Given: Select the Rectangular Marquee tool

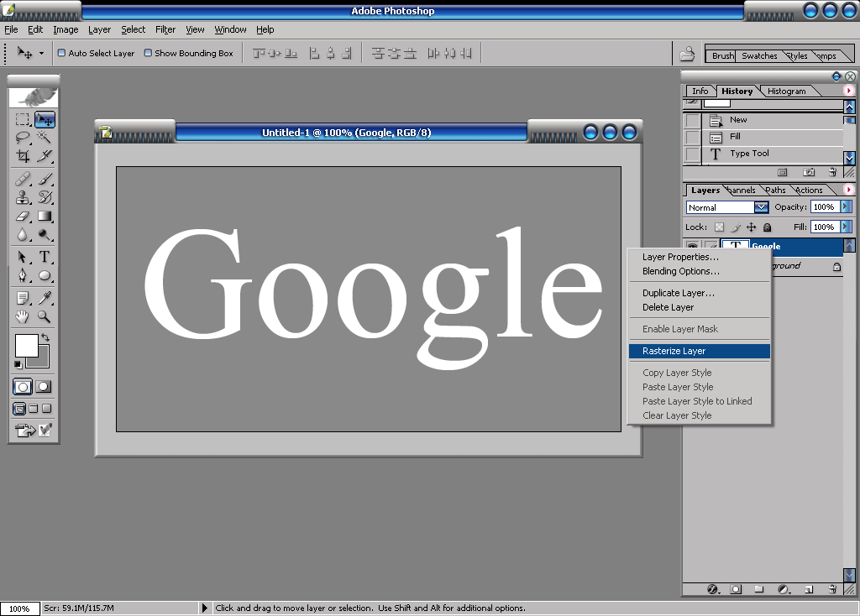Looking at the screenshot, I should [23, 119].
